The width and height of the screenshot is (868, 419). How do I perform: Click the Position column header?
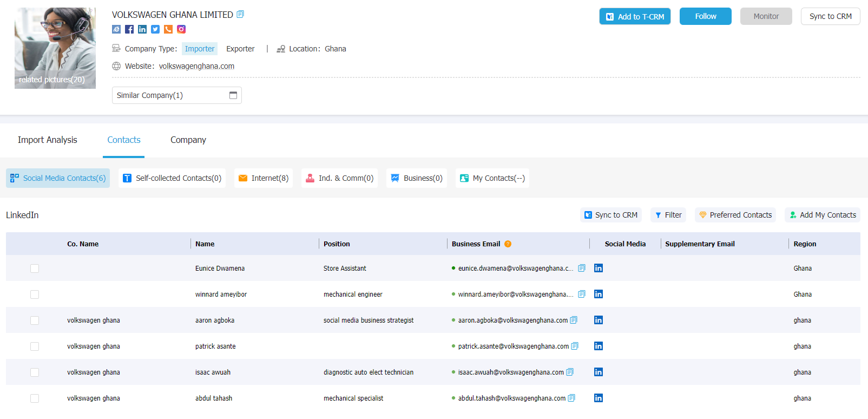pyautogui.click(x=337, y=244)
